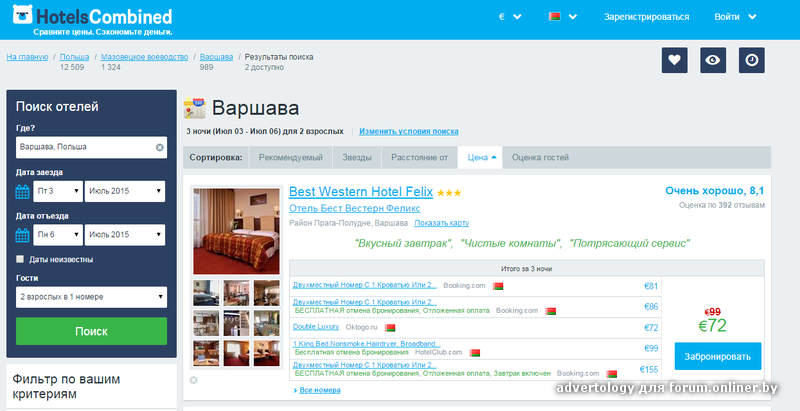Go to На главную breadcrumb

(27, 57)
